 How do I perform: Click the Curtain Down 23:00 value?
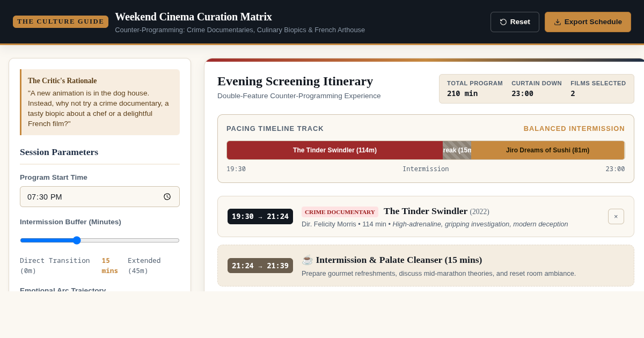point(522,93)
